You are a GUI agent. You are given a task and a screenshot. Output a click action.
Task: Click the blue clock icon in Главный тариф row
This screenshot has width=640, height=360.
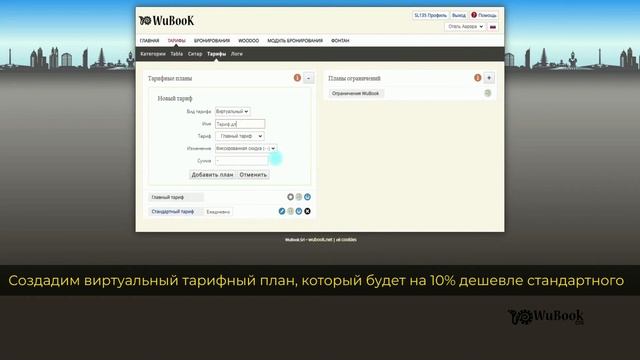click(307, 197)
